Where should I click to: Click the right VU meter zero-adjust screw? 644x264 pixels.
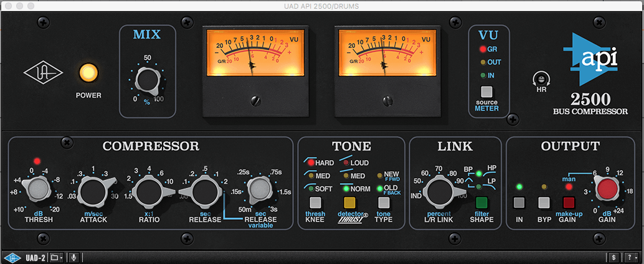pos(387,100)
